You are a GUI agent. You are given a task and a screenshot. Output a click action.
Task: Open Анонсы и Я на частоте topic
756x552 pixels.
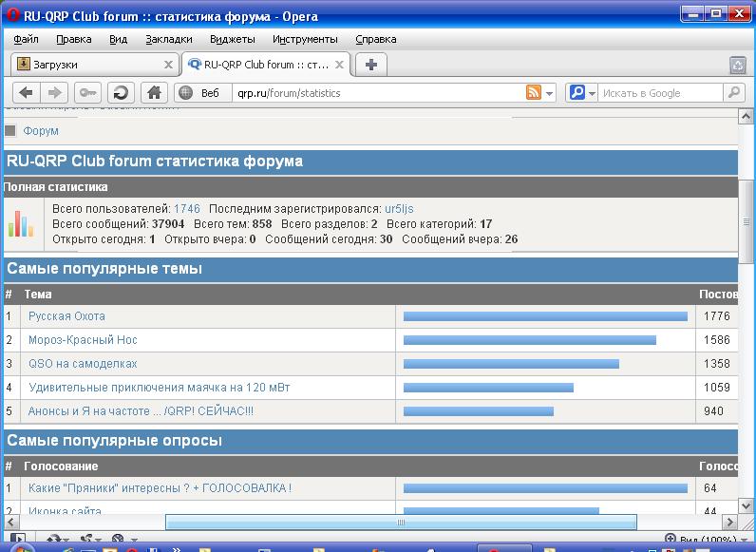(141, 411)
